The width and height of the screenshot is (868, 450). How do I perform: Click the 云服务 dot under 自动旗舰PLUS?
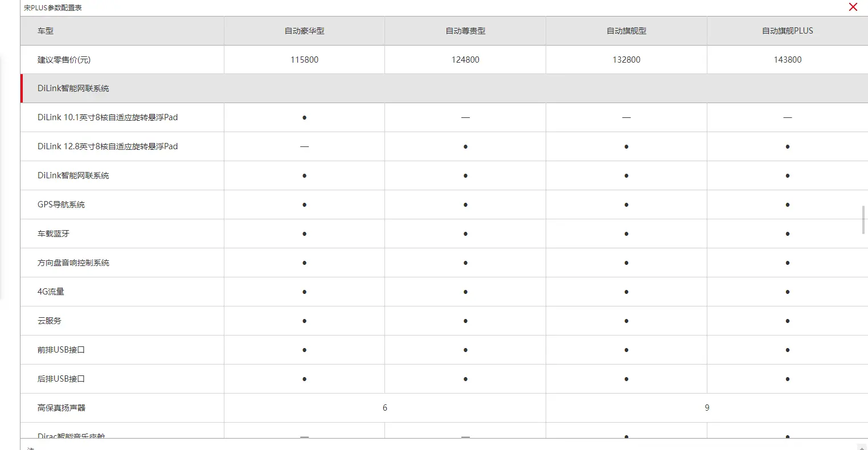coord(788,321)
